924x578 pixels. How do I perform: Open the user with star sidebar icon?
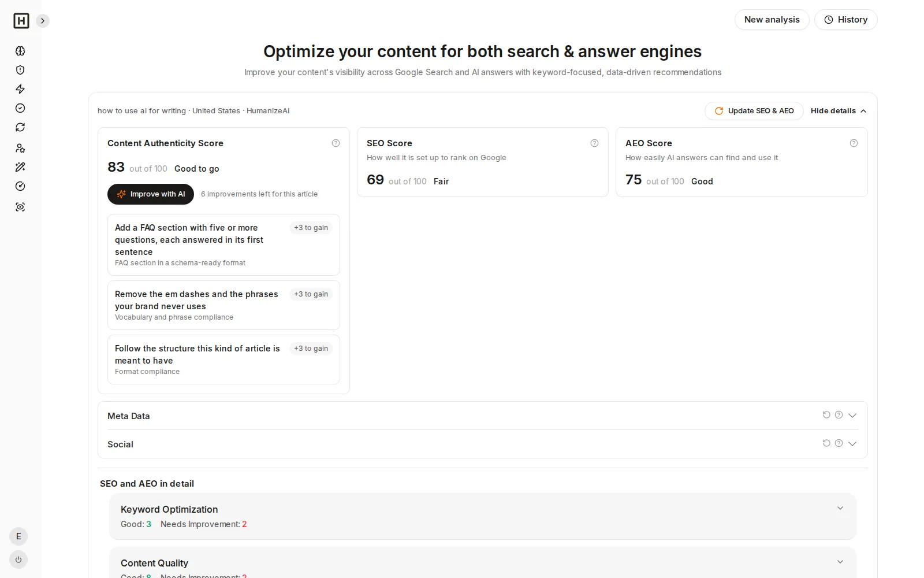click(20, 148)
